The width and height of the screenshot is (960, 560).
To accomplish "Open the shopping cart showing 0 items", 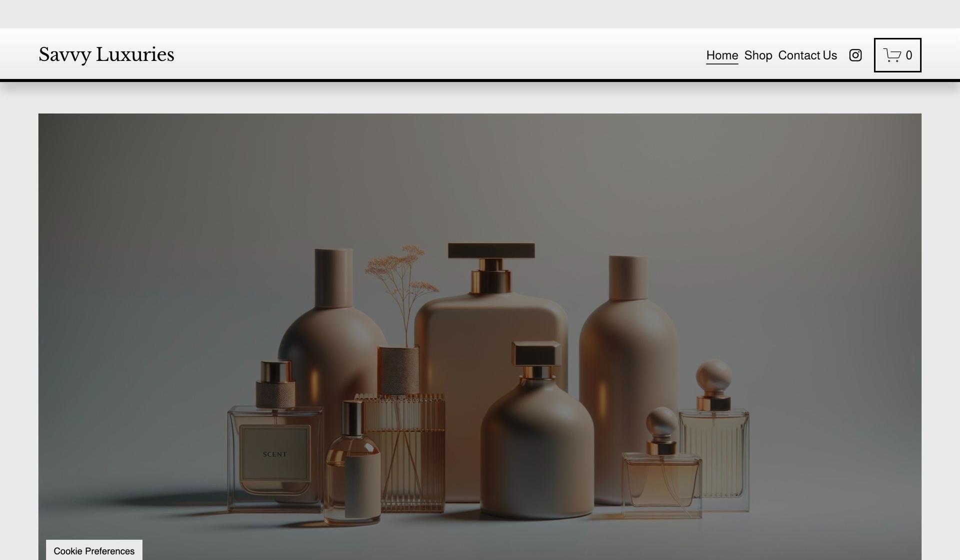I will tap(897, 55).
